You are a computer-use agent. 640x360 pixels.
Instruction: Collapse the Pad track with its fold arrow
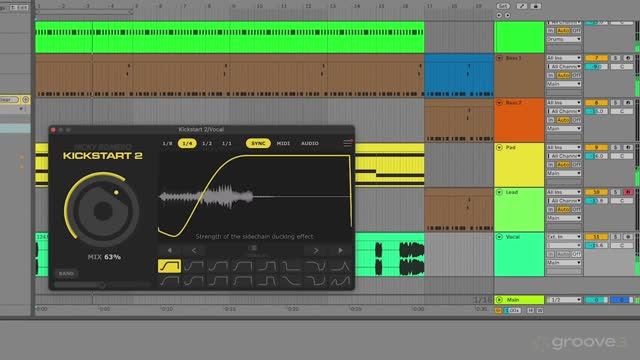pos(499,147)
